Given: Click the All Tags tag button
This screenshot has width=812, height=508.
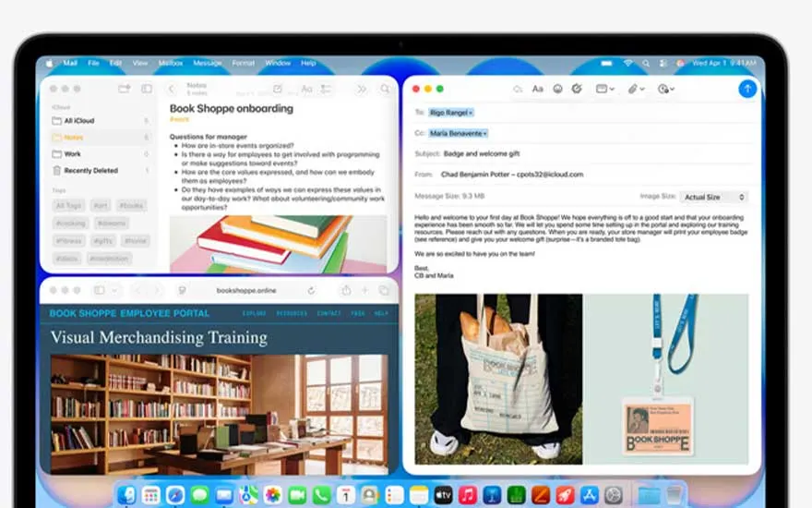Looking at the screenshot, I should pos(68,206).
